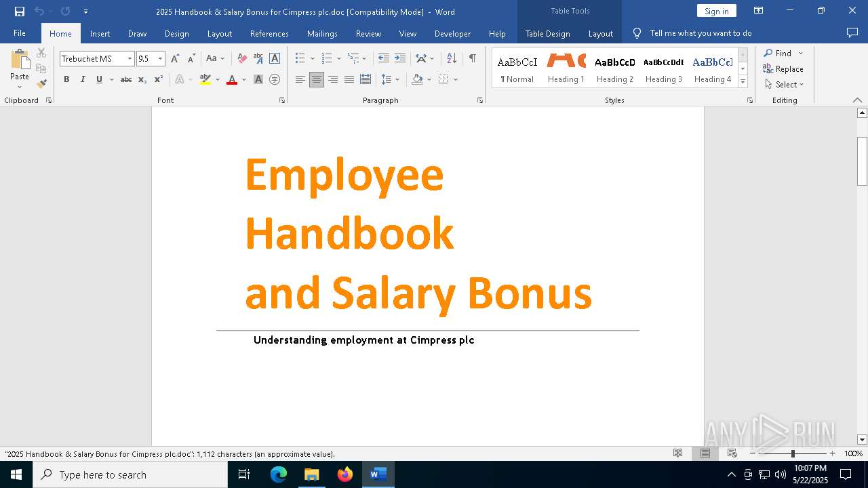The image size is (868, 488).
Task: Apply the Normal style
Action: [517, 68]
